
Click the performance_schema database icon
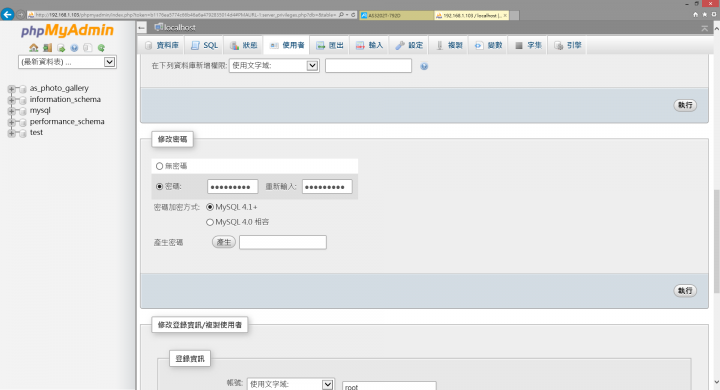click(22, 122)
